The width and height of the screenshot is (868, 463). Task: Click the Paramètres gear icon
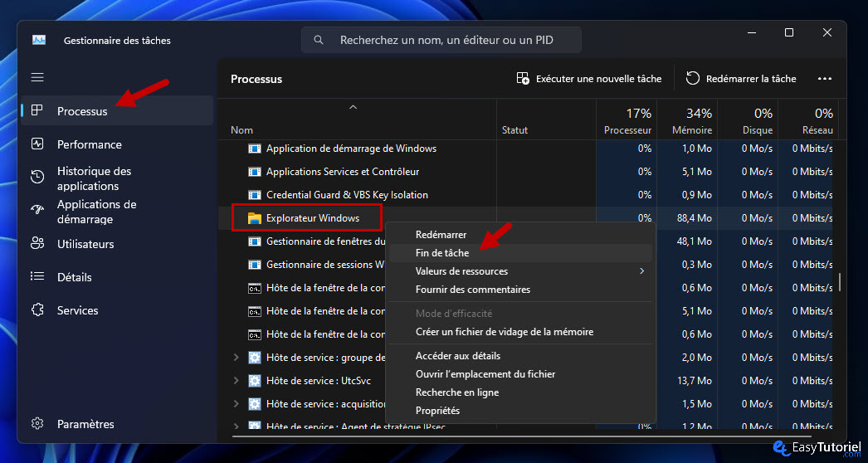point(37,424)
